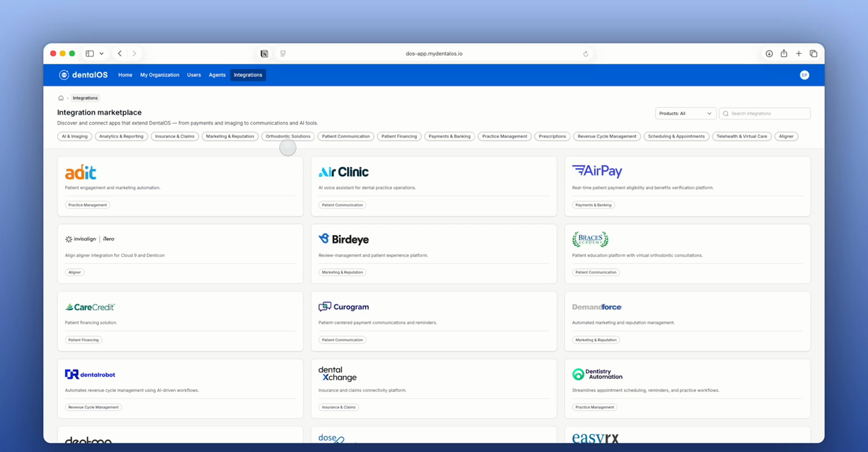Show the Safari tab overview icon
868x452 pixels.
point(813,54)
